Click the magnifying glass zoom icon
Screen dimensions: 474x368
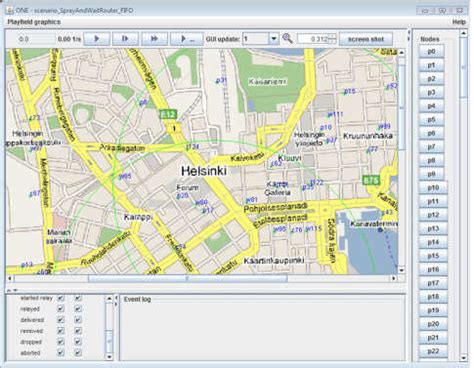pos(287,39)
